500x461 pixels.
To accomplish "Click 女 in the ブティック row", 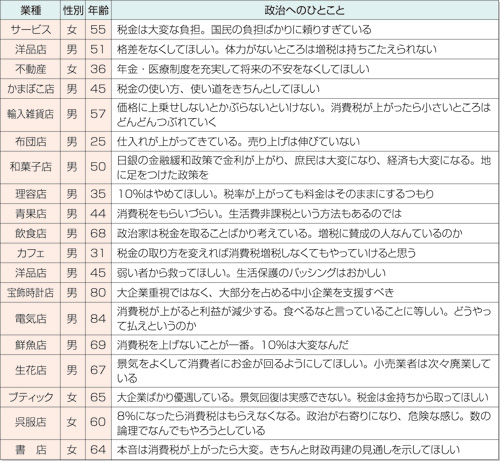I will 72,397.
